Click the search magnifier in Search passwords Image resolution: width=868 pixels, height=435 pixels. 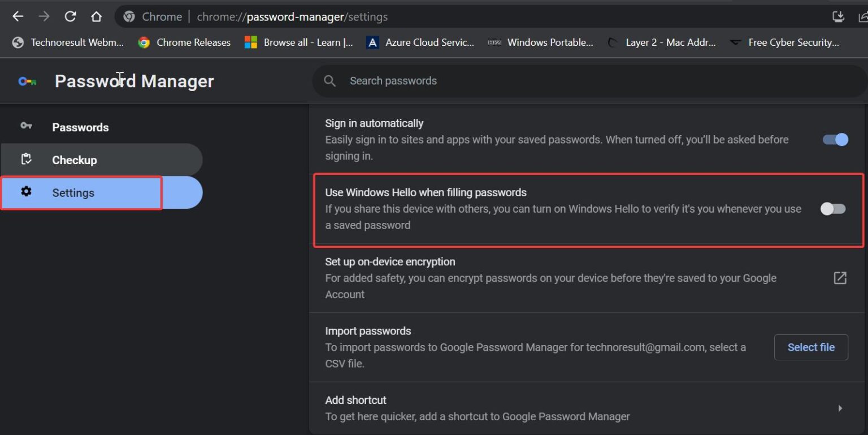pyautogui.click(x=330, y=81)
